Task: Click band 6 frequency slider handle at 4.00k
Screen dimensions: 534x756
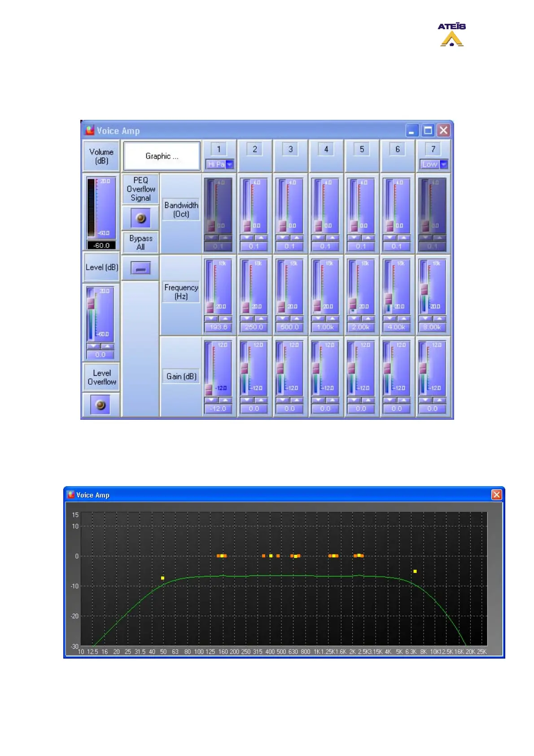Action: 389,299
